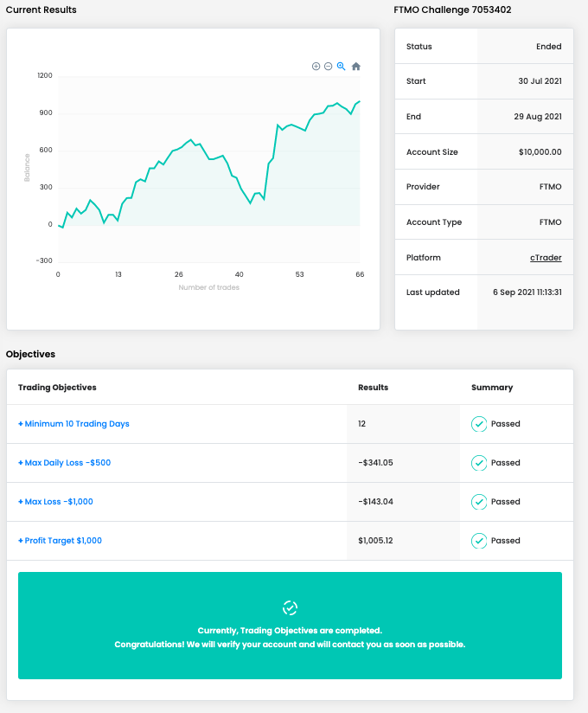This screenshot has width=588, height=713.
Task: Click the Passed checkmark for Minimum Trading Days
Action: [x=479, y=424]
